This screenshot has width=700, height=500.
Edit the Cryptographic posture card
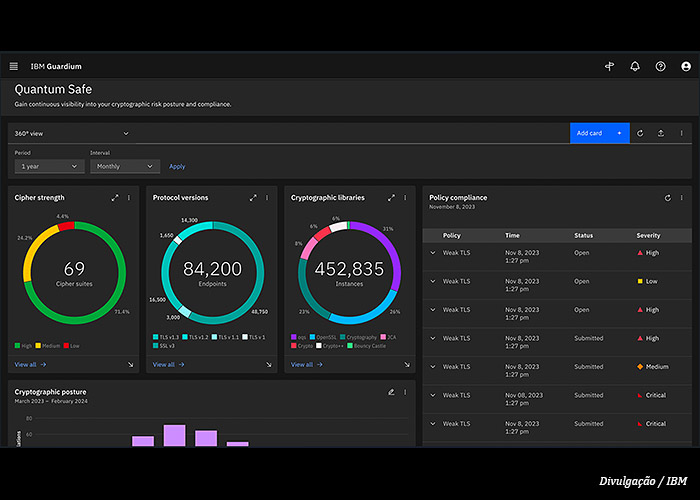point(391,392)
